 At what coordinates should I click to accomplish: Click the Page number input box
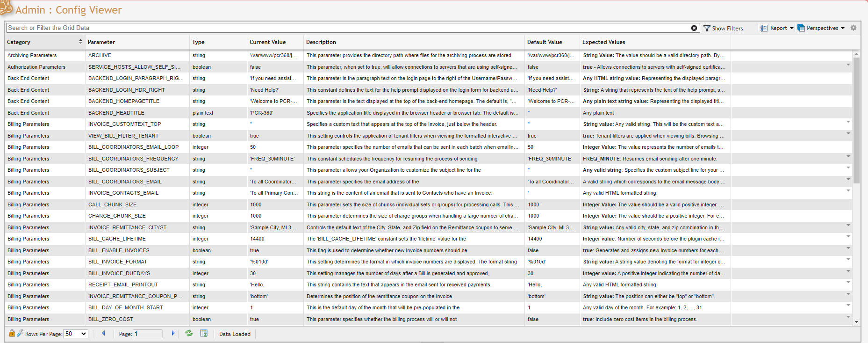[x=148, y=334]
